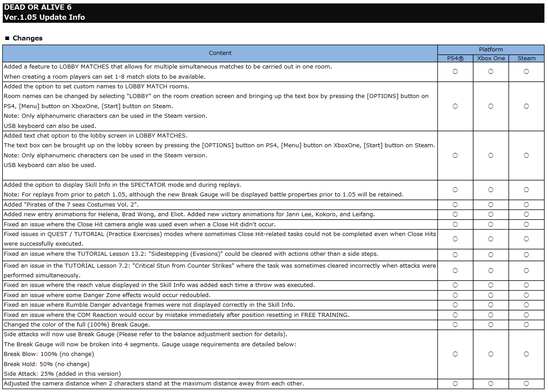This screenshot has height=392, width=548.
Task: Click Xbox One circle for new entry animations row
Action: [x=490, y=214]
